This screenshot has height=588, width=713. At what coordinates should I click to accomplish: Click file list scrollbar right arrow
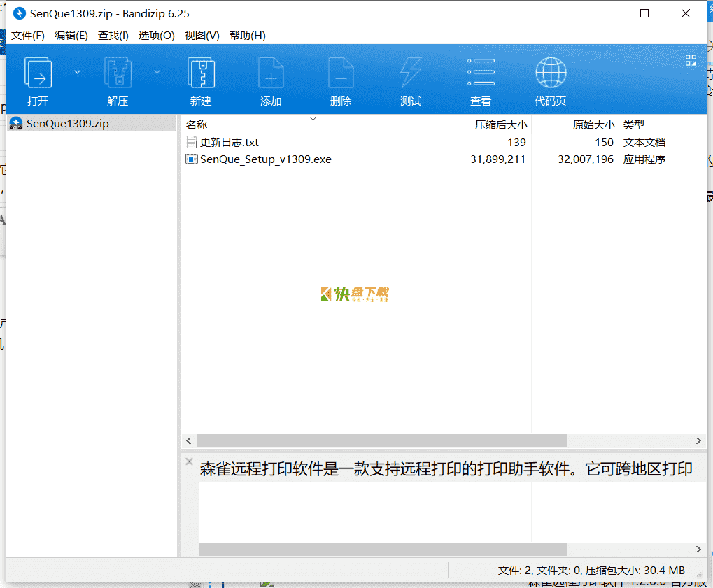(x=698, y=440)
